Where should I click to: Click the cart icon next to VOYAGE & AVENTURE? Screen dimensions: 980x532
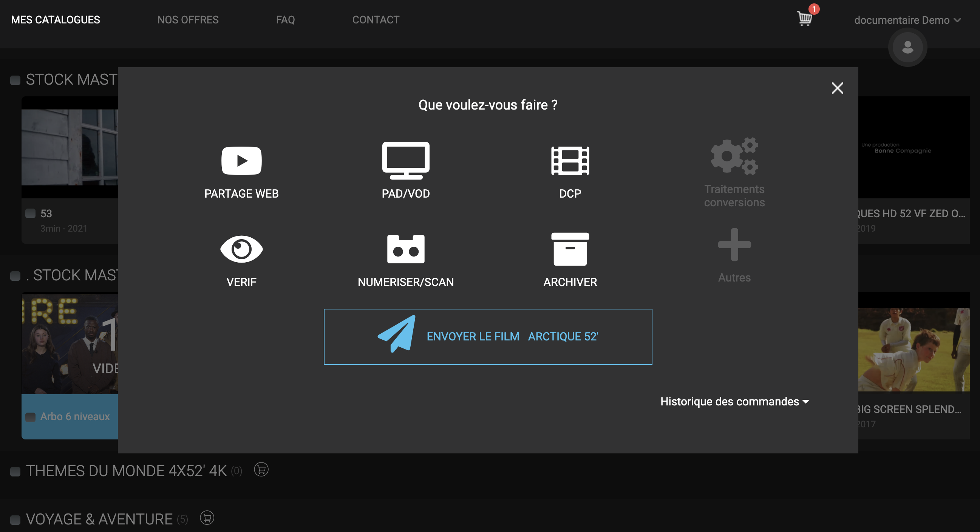207,518
